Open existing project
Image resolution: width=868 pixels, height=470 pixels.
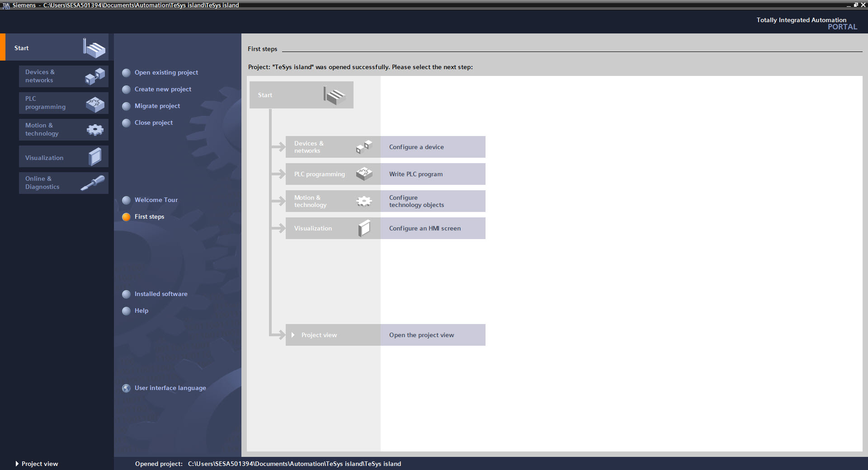point(166,72)
